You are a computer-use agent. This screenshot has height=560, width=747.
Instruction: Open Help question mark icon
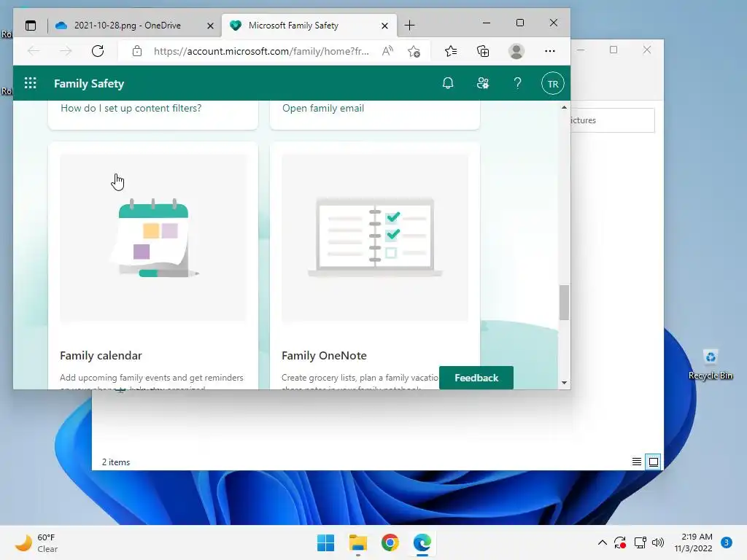(x=517, y=83)
